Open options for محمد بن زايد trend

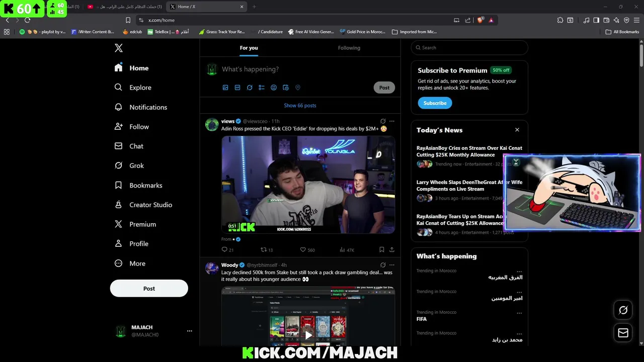[519, 333]
